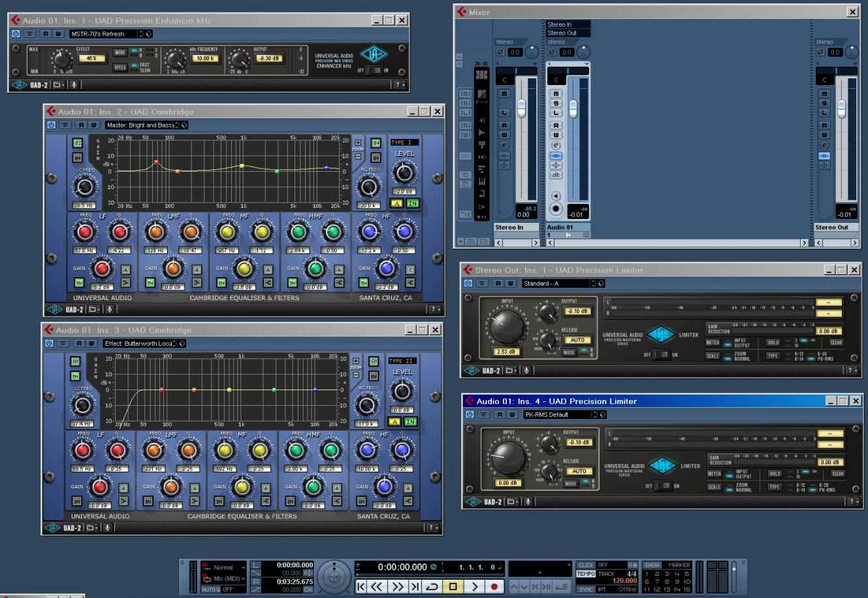This screenshot has height=598, width=868.
Task: Open Audio 01 channel edit (e) button
Action: (x=556, y=146)
